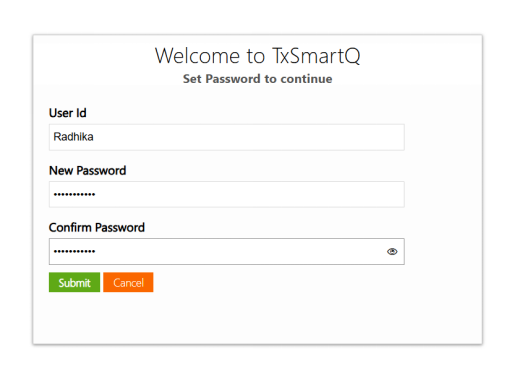Place cursor on Confirm Password masked dots

74,251
